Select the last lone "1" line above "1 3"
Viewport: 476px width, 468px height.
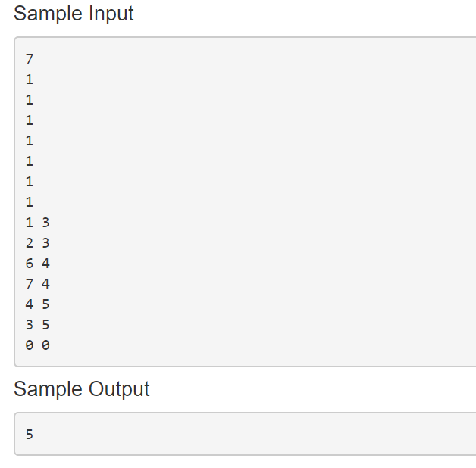tap(30, 202)
